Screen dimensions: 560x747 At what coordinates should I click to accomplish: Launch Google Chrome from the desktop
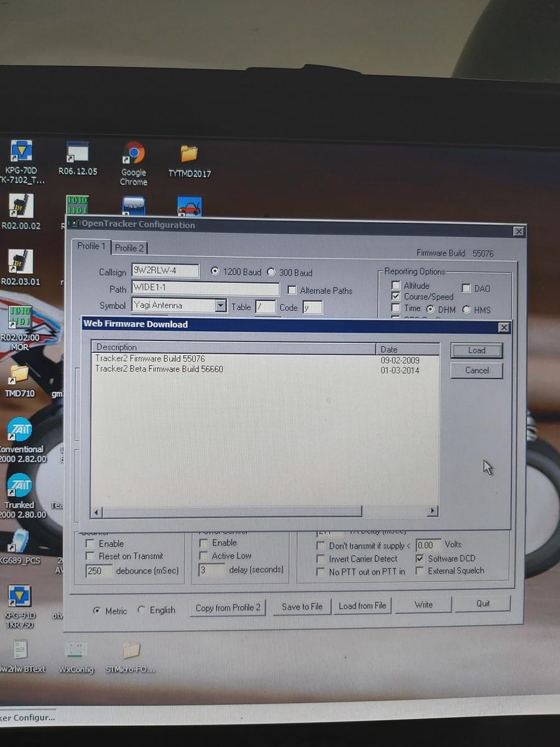134,164
